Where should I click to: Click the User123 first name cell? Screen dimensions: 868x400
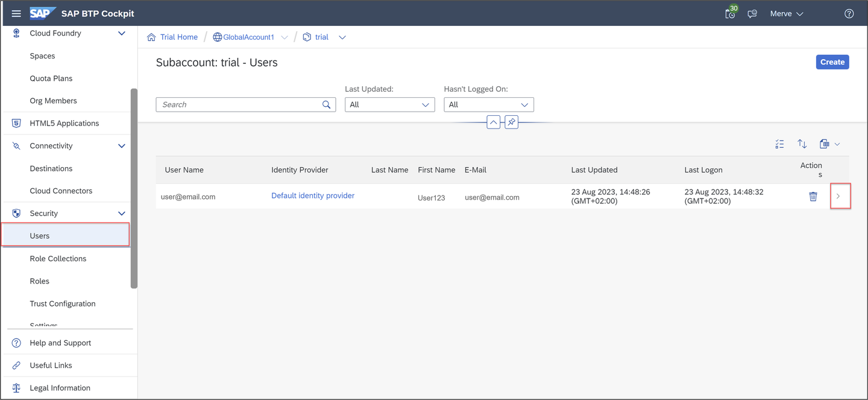pos(432,197)
